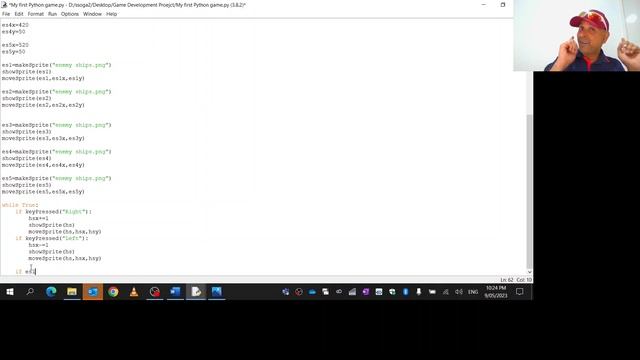
Task: Click the text 'if keyPressed("Right"):'
Action: [53, 211]
